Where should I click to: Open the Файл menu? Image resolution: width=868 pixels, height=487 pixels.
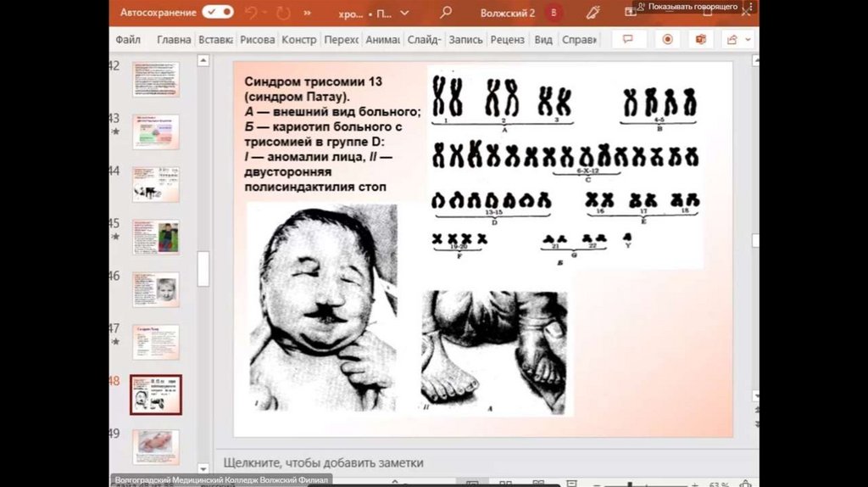click(128, 40)
